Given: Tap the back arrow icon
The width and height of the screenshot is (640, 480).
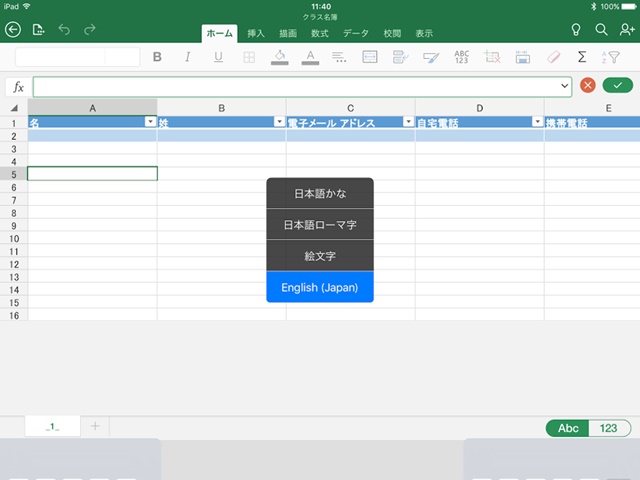Looking at the screenshot, I should click(x=13, y=29).
